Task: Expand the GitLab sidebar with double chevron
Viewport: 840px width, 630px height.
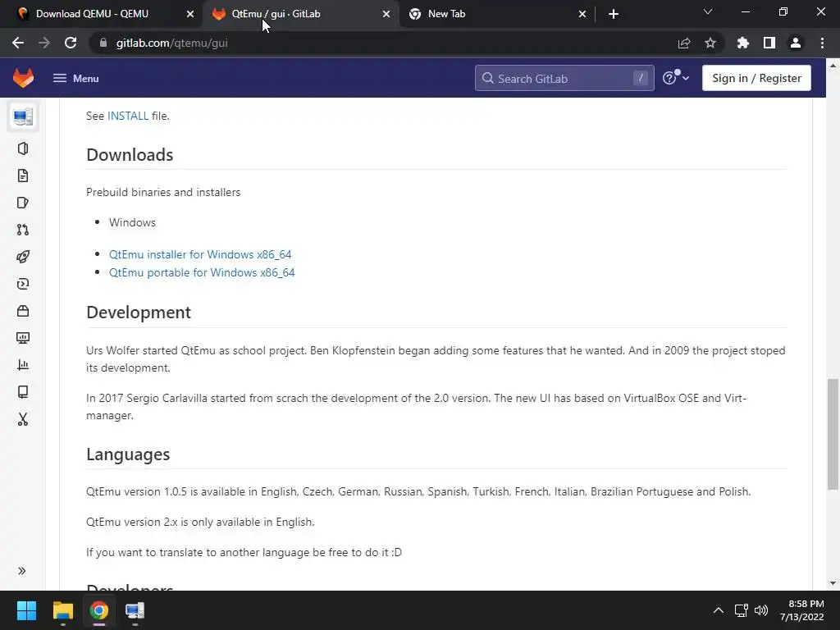Action: pos(22,571)
